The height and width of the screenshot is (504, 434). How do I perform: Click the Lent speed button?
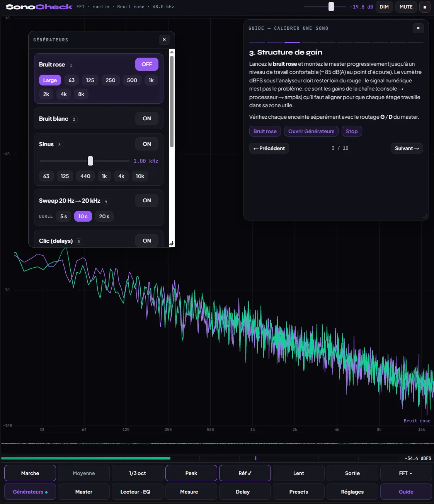coord(299,473)
